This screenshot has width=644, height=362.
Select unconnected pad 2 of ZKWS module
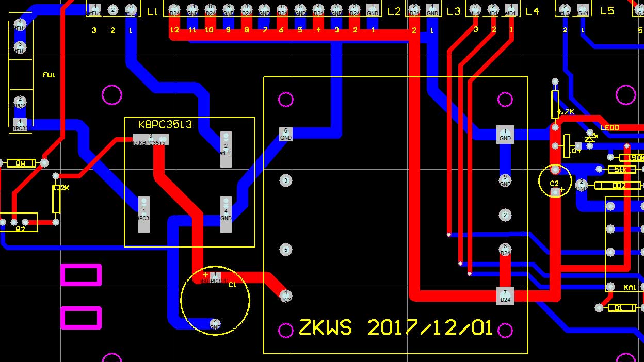[505, 215]
